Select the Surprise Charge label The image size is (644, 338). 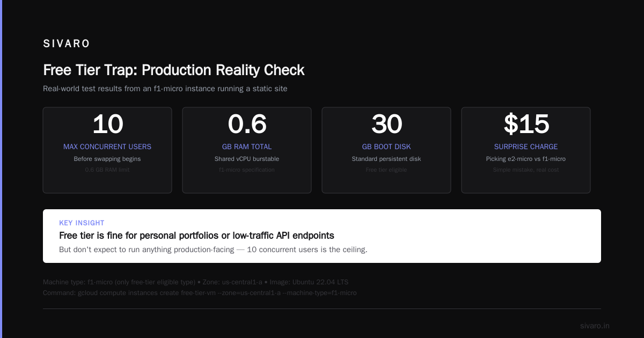click(x=526, y=146)
